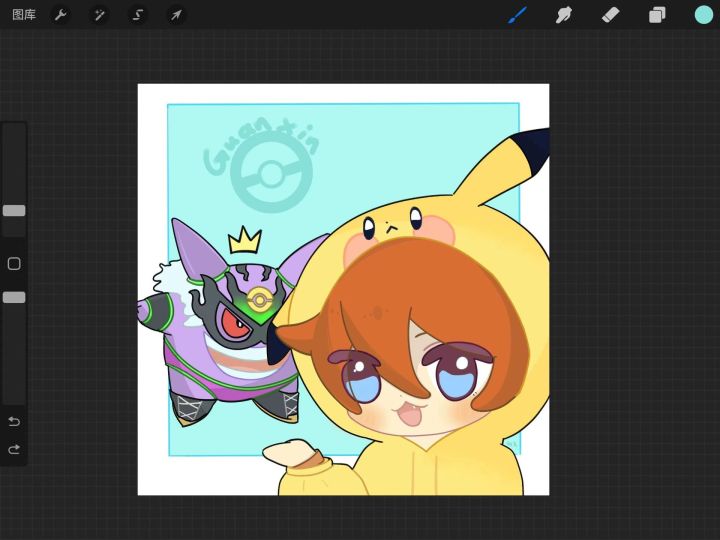Select the Eraser tool

pos(610,15)
